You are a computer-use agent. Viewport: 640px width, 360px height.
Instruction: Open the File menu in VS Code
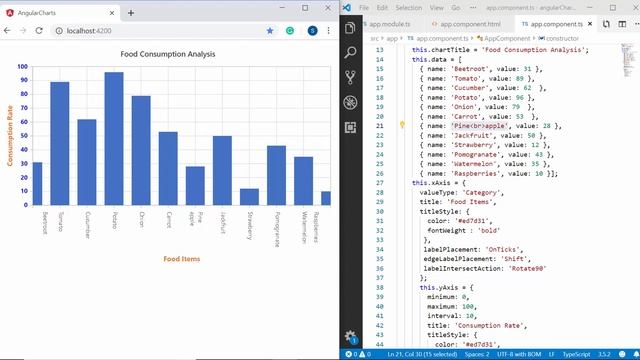(x=364, y=8)
